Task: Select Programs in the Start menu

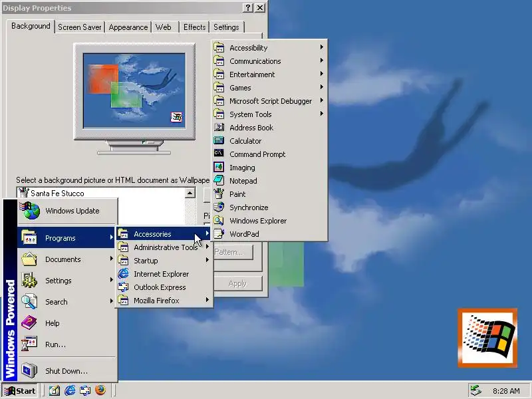Action: click(66, 238)
